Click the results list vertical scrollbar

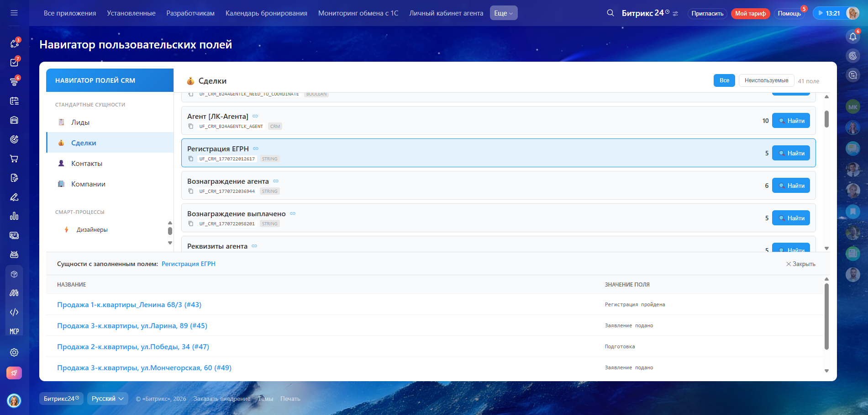point(826,316)
